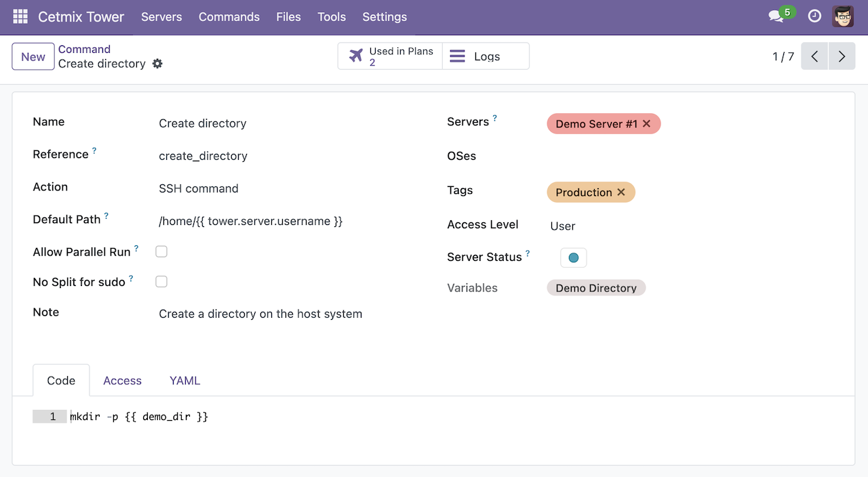Viewport: 868px width, 477px height.
Task: Switch to the YAML tab
Action: coord(184,381)
